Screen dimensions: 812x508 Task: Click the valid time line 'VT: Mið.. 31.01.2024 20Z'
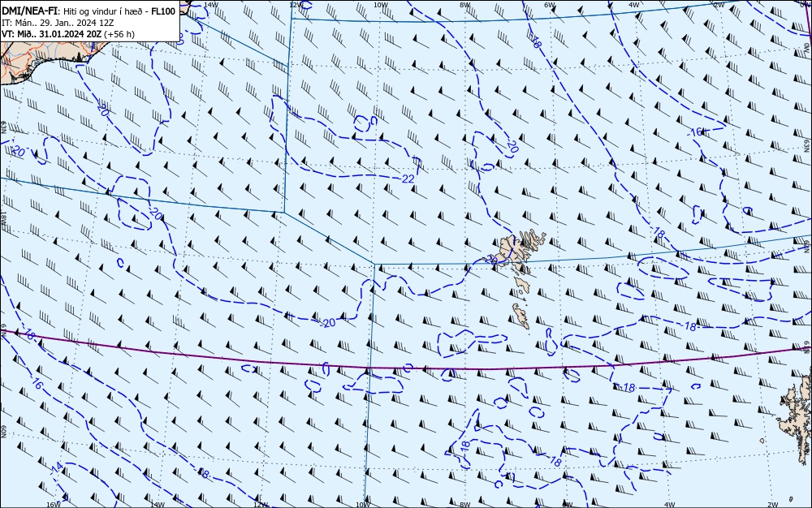52,34
